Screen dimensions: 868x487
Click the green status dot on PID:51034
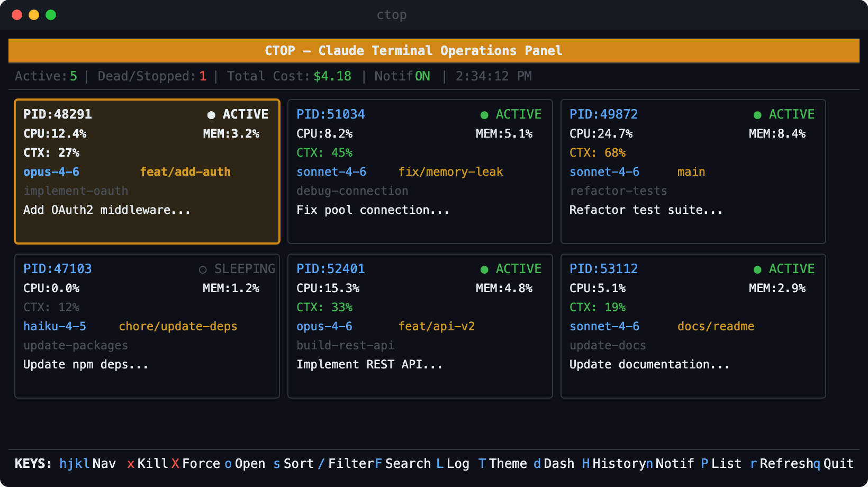click(484, 115)
